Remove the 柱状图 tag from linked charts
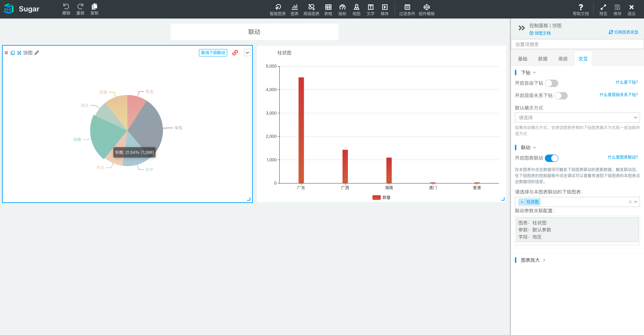The width and height of the screenshot is (644, 335). coord(522,202)
